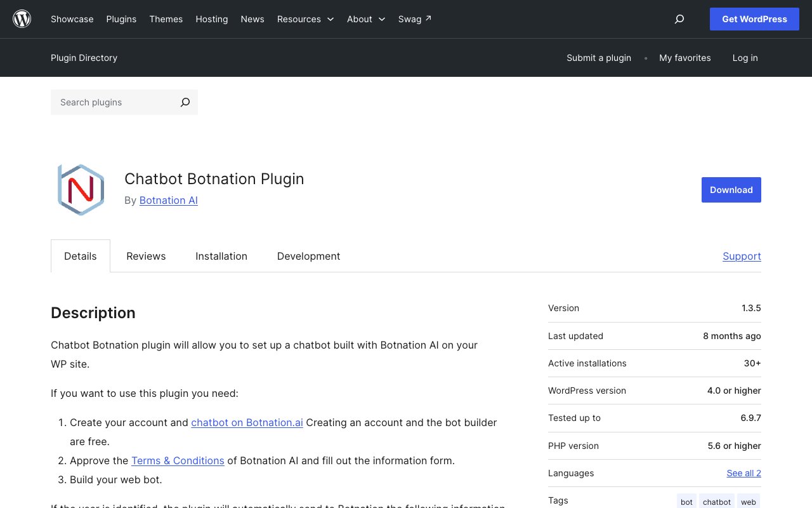The height and width of the screenshot is (508, 812).
Task: Switch to the Development tab
Action: 308,256
